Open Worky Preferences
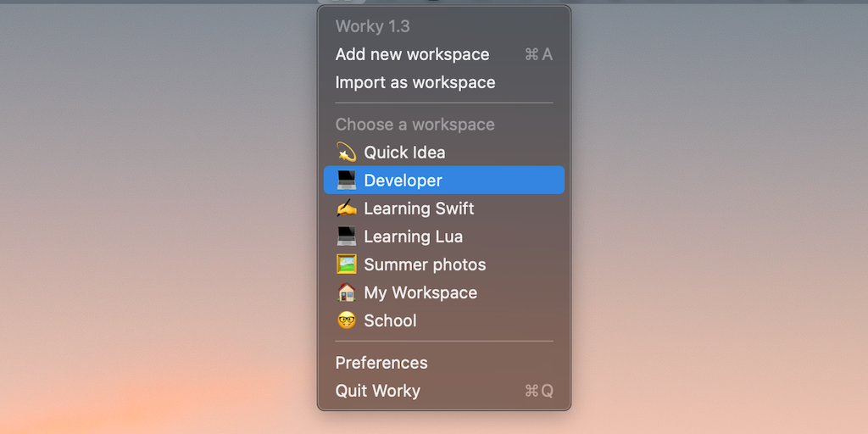Viewport: 868px width, 434px height. (x=381, y=363)
